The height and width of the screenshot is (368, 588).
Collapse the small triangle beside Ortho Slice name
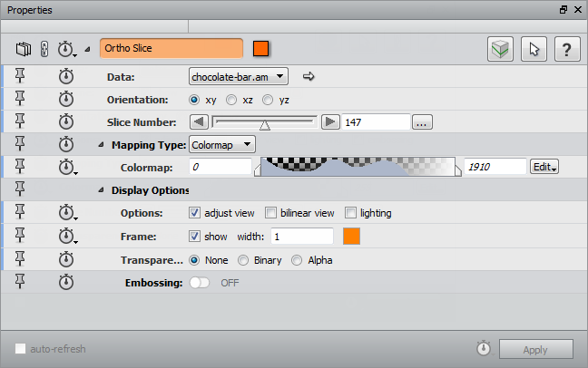click(x=87, y=49)
